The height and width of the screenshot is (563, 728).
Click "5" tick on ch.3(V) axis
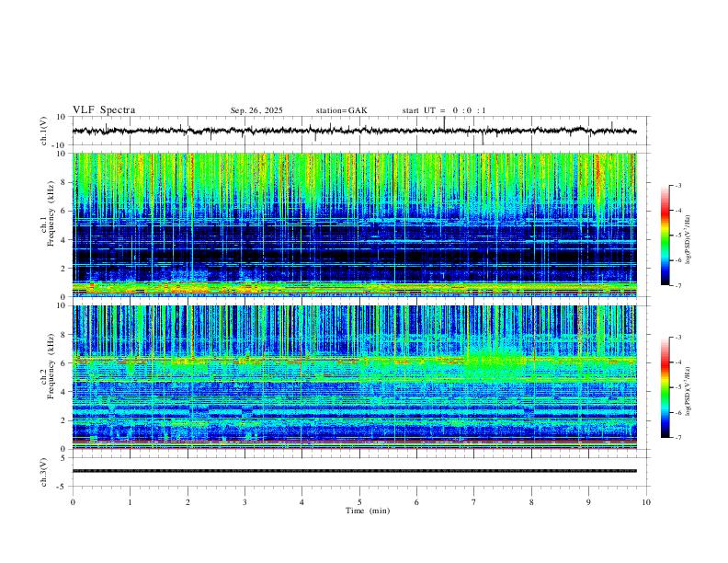click(63, 458)
